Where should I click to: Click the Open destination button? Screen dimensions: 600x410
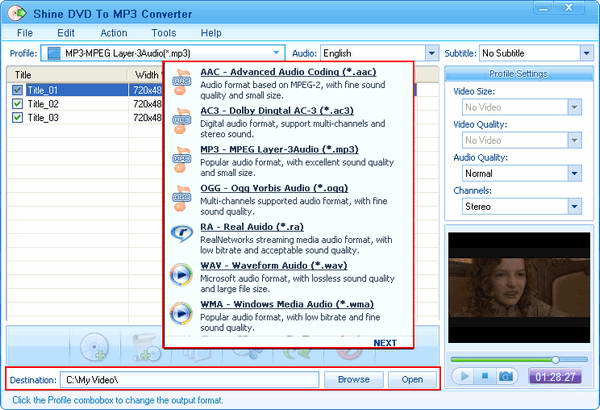pos(412,379)
